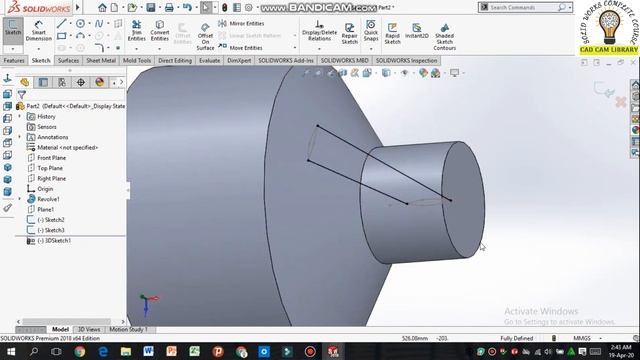Show more manager tabs arrow
Screen dimensions: 640x360
pos(121,82)
